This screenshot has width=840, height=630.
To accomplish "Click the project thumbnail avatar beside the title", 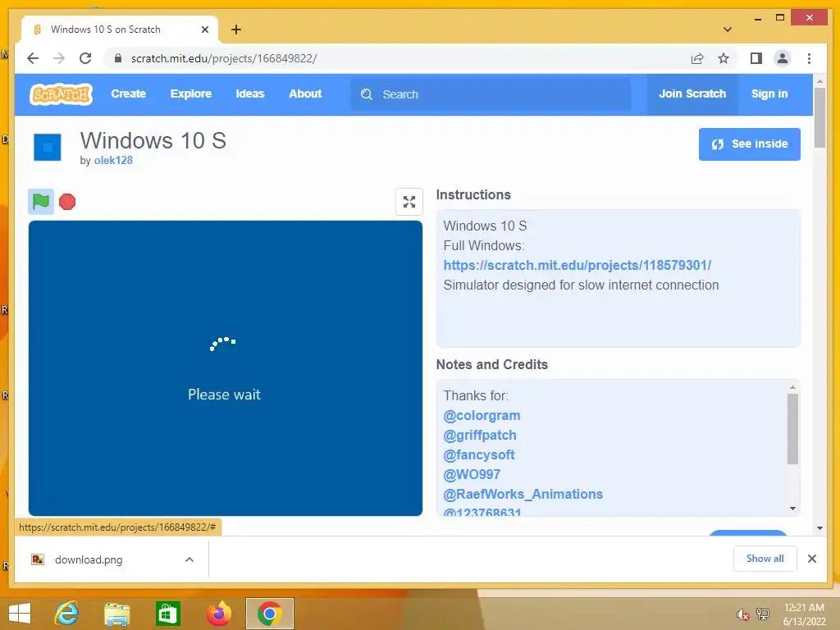I will point(47,148).
